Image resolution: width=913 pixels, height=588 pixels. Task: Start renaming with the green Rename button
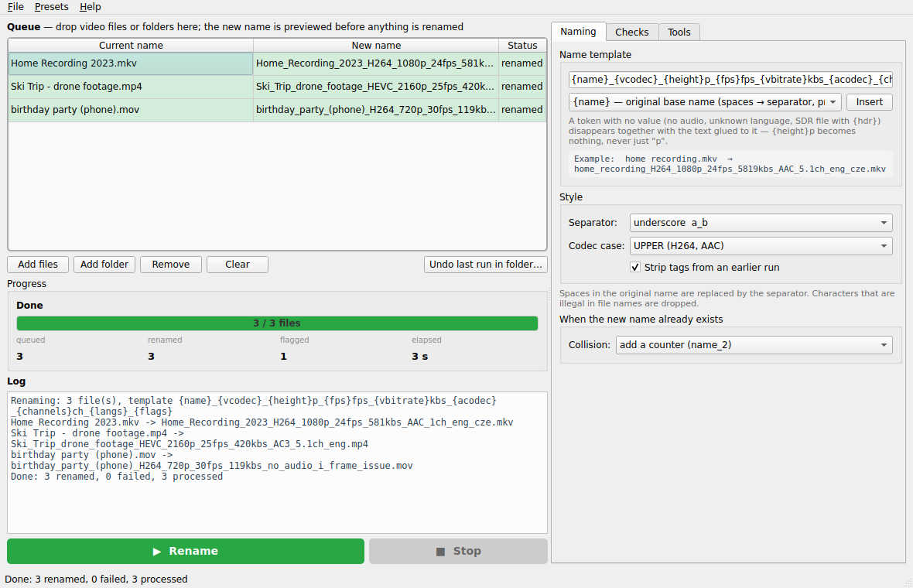click(185, 551)
